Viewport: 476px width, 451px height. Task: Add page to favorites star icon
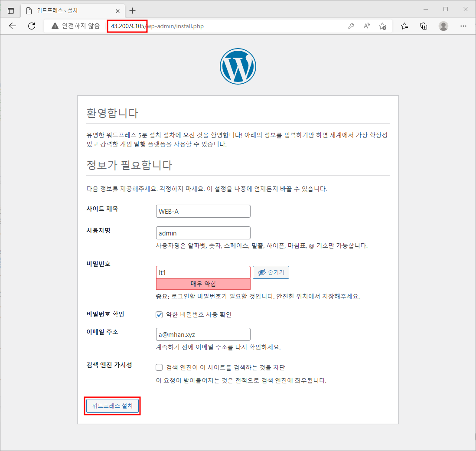[382, 26]
